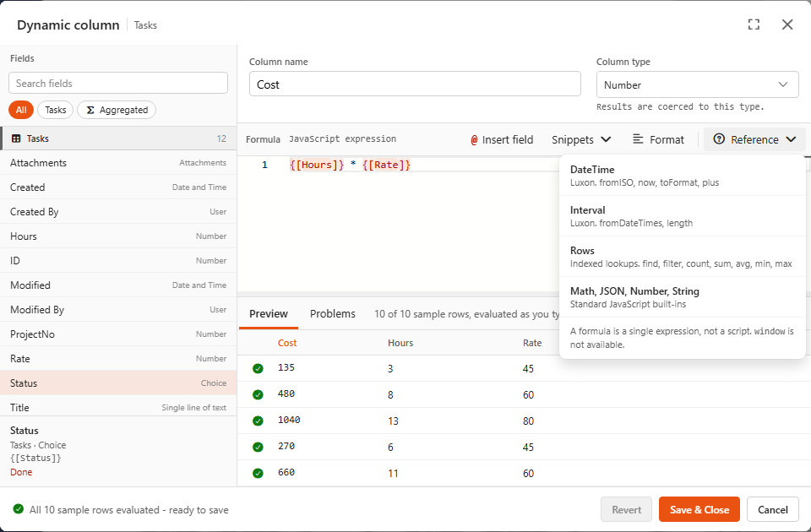Image resolution: width=811 pixels, height=532 pixels.
Task: Open the DateTime reference entry
Action: point(683,176)
